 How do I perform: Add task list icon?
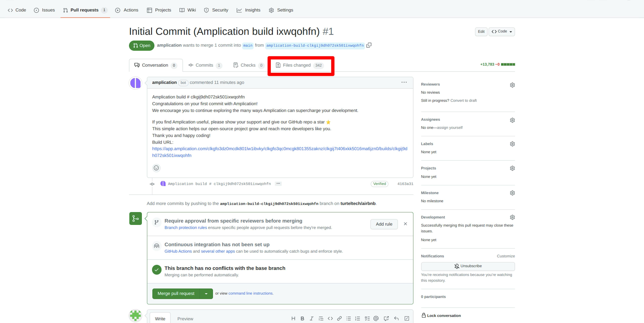(367, 318)
